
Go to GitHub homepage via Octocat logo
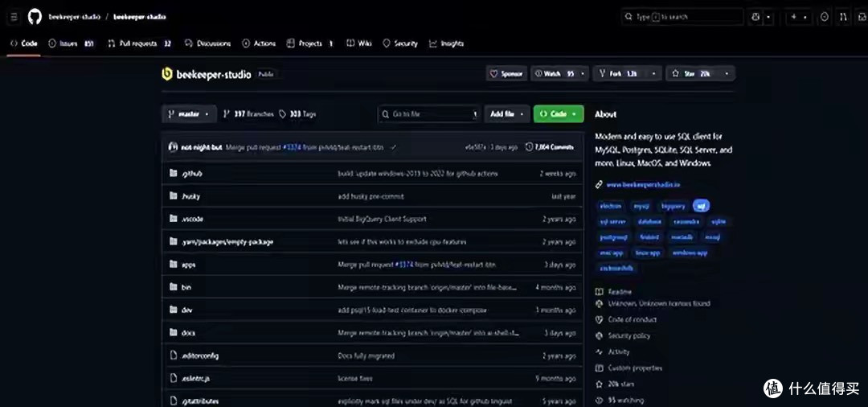35,17
